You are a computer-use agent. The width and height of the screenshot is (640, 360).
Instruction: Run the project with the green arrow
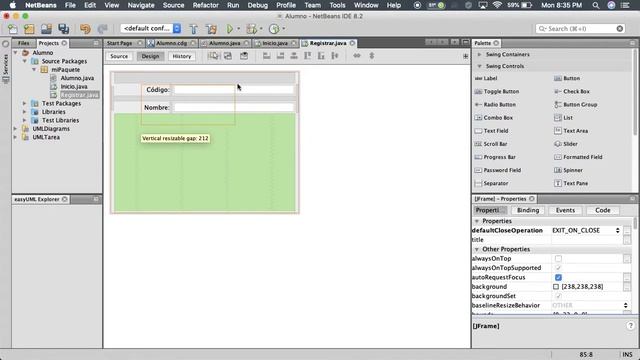pos(230,29)
